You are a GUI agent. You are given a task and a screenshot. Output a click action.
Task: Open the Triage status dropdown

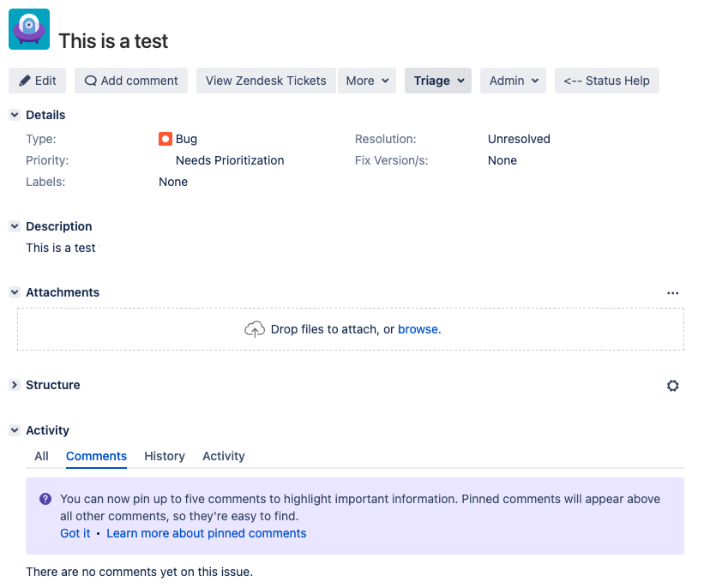(x=437, y=80)
